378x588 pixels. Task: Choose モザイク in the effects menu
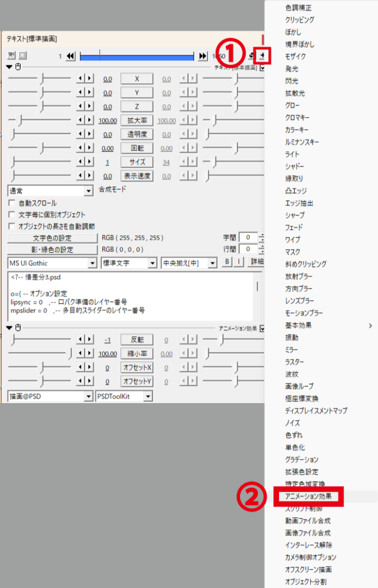click(x=295, y=56)
